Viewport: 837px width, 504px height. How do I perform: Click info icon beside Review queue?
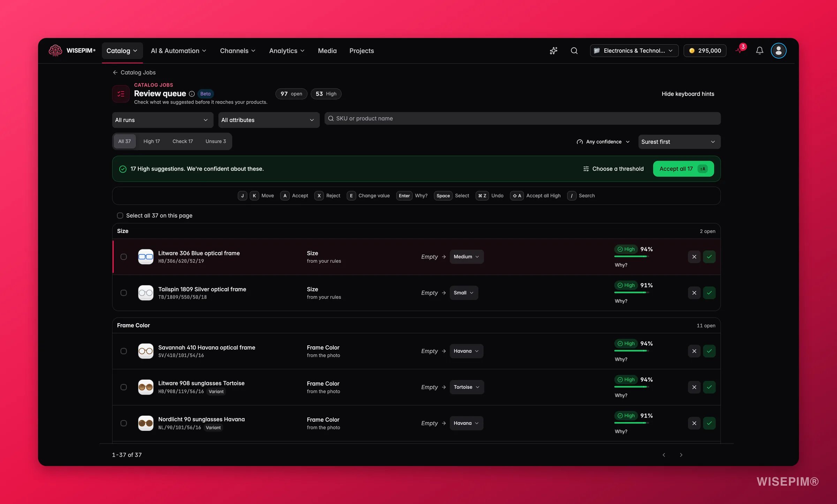pyautogui.click(x=192, y=94)
